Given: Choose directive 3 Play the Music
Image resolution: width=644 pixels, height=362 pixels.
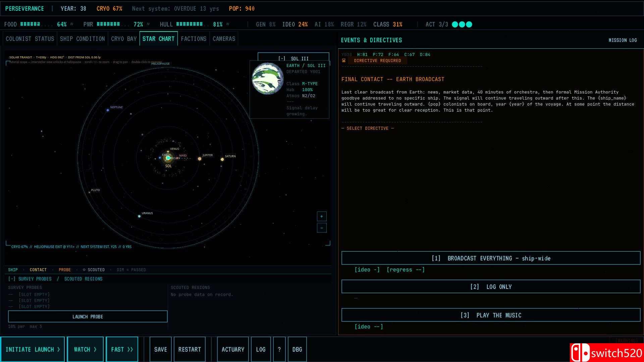Looking at the screenshot, I should point(491,315).
